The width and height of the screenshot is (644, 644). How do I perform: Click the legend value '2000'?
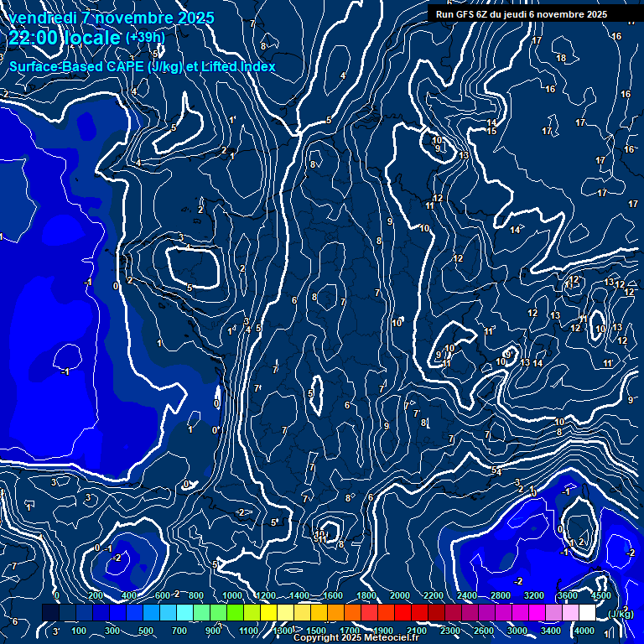pyautogui.click(x=400, y=595)
